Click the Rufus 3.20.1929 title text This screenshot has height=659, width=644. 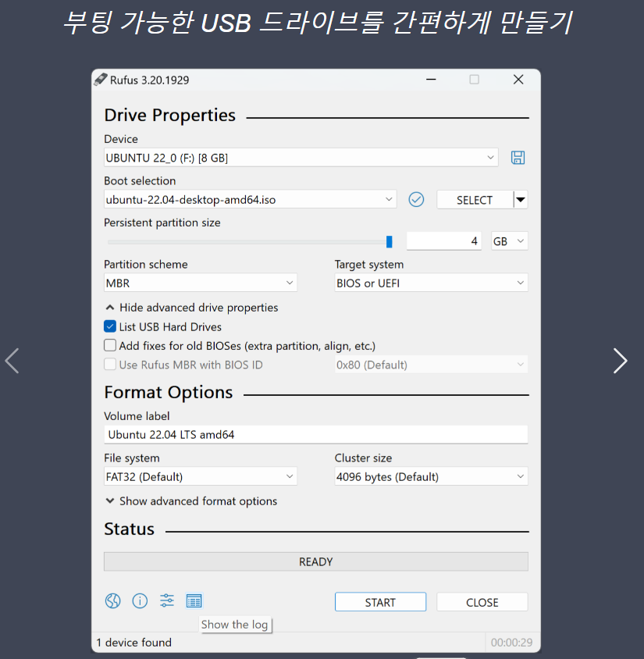tap(150, 80)
